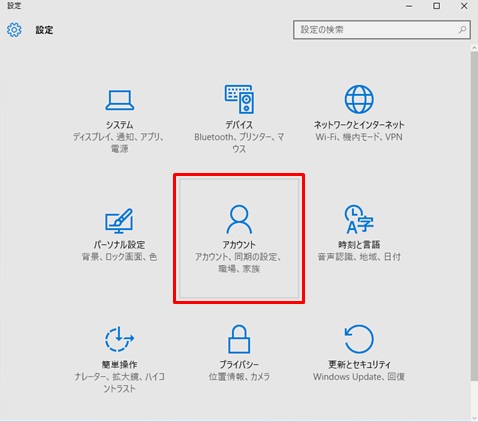Open the アカウント person icon
The width and height of the screenshot is (478, 422).
point(239,220)
